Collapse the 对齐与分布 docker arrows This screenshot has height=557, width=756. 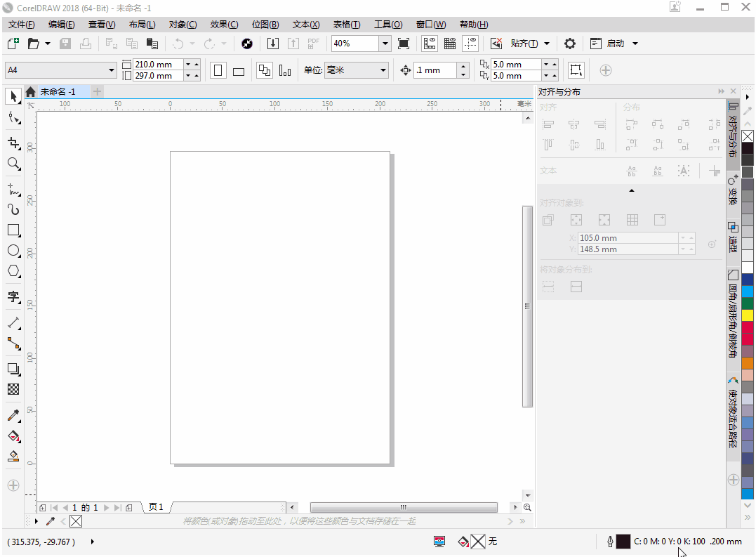(722, 91)
